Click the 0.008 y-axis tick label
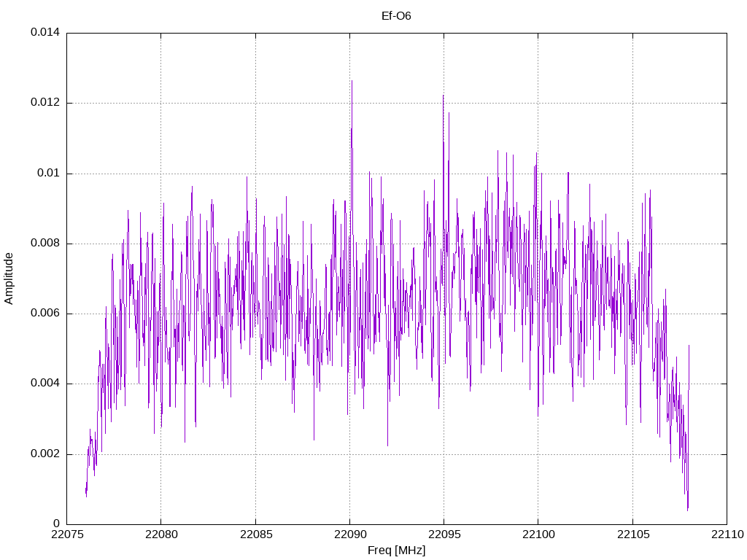 [x=45, y=244]
